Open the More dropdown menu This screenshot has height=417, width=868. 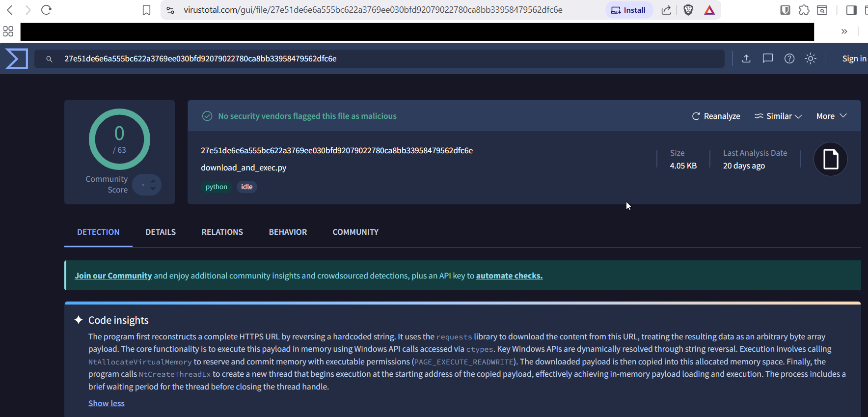point(832,116)
